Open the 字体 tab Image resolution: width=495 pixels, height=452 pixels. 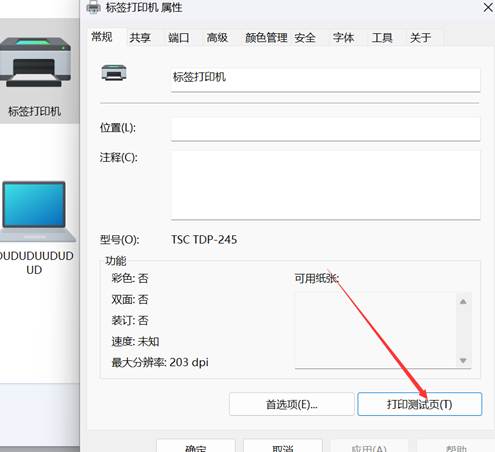tap(343, 38)
